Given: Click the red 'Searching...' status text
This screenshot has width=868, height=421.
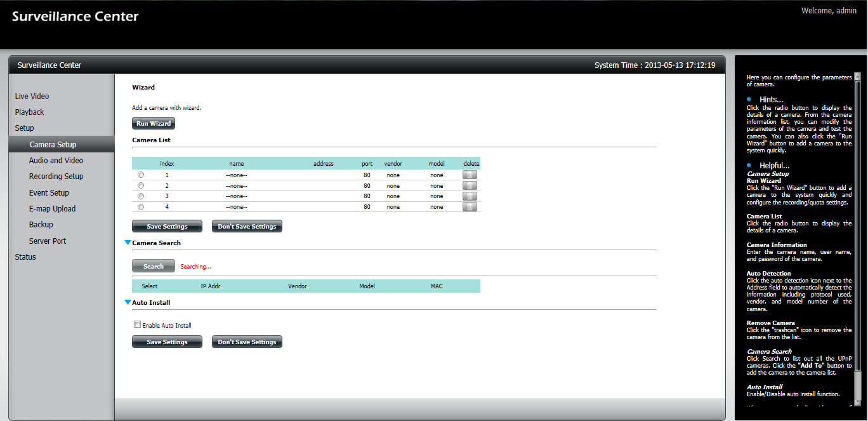Looking at the screenshot, I should coord(195,267).
